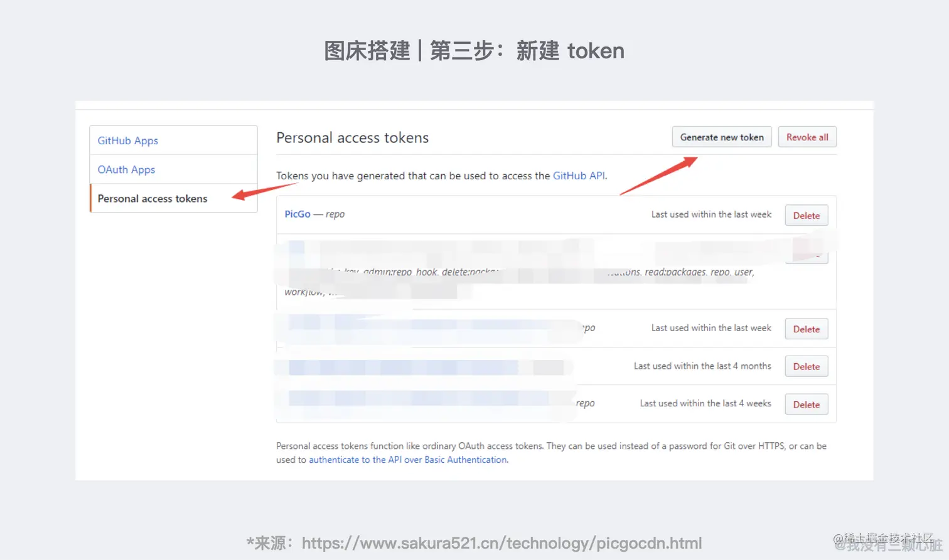
Task: Open the GitHub Apps sidebar item
Action: 174,140
